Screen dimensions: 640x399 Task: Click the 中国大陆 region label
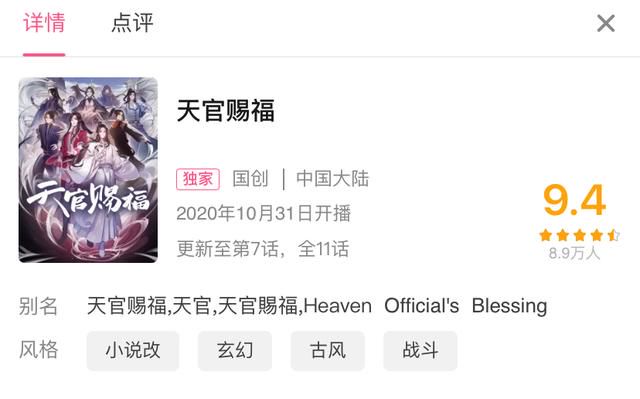(x=332, y=179)
